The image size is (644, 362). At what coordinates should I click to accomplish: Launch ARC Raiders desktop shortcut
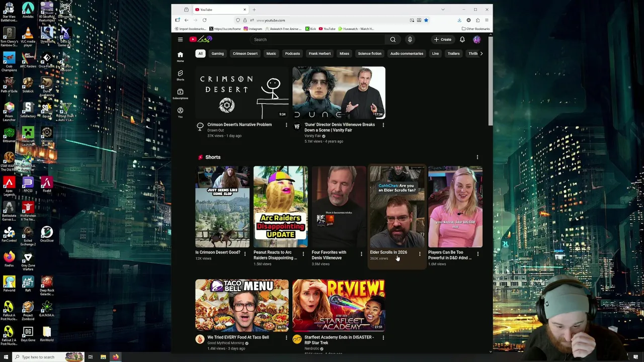click(x=28, y=60)
